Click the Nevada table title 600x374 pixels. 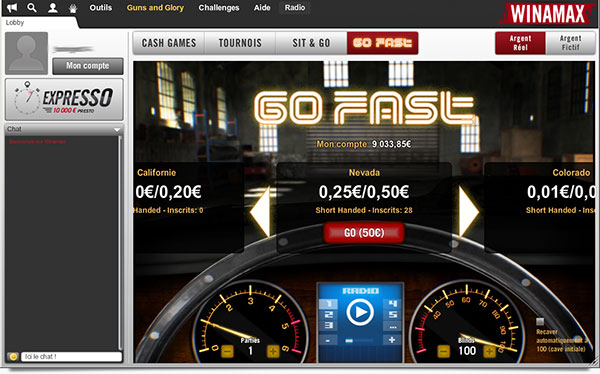[364, 173]
